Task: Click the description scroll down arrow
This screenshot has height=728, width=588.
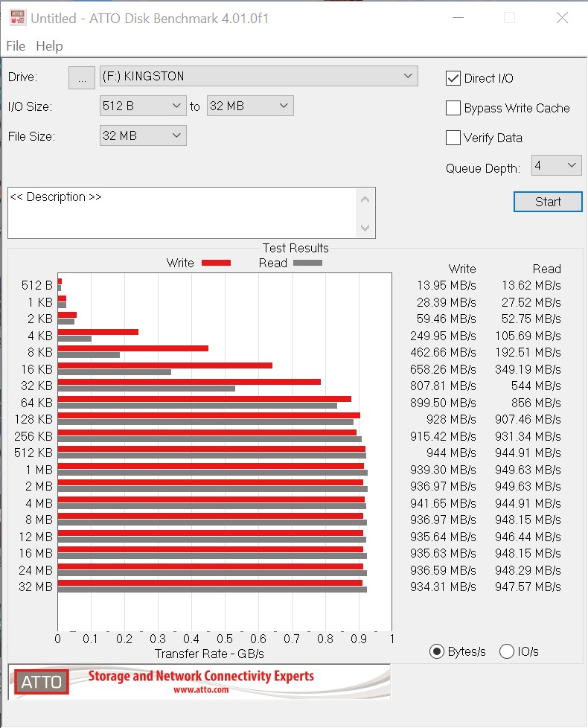Action: 365,228
